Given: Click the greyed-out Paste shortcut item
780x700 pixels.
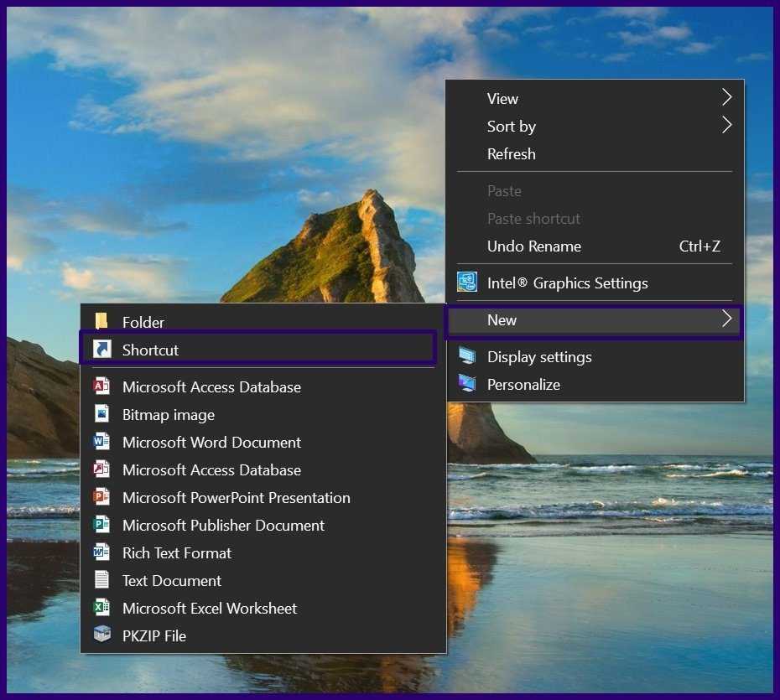Looking at the screenshot, I should point(533,219).
